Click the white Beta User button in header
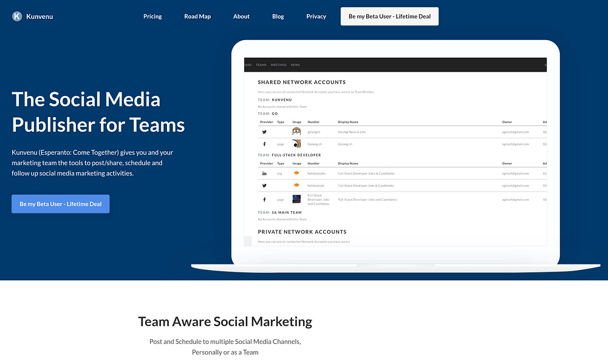Image resolution: width=608 pixels, height=364 pixels. coord(390,16)
